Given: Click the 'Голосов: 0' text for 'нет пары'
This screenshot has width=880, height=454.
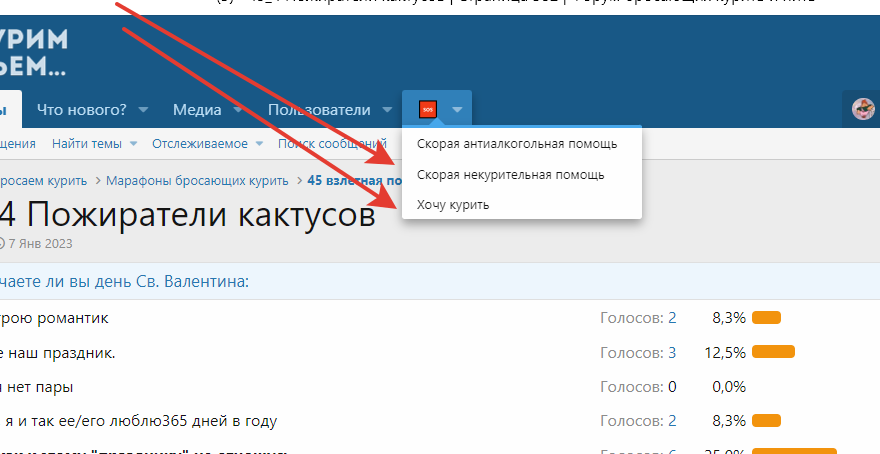Looking at the screenshot, I should [638, 387].
